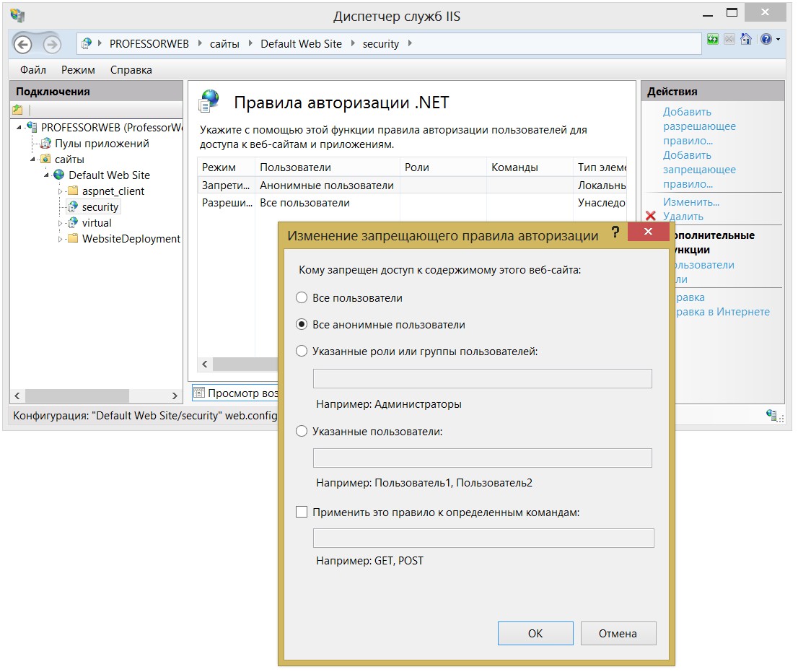Click the Default Web Site globe icon
The width and height of the screenshot is (798, 672).
click(x=59, y=175)
